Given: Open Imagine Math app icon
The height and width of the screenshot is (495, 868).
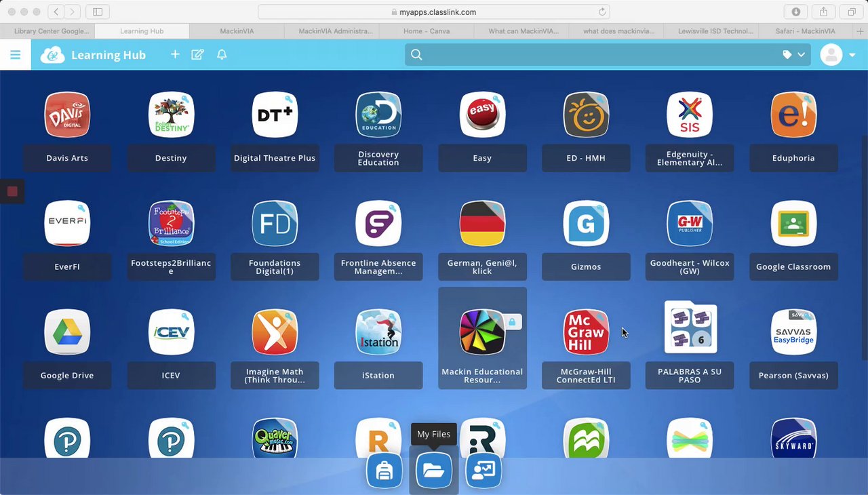Looking at the screenshot, I should [275, 332].
